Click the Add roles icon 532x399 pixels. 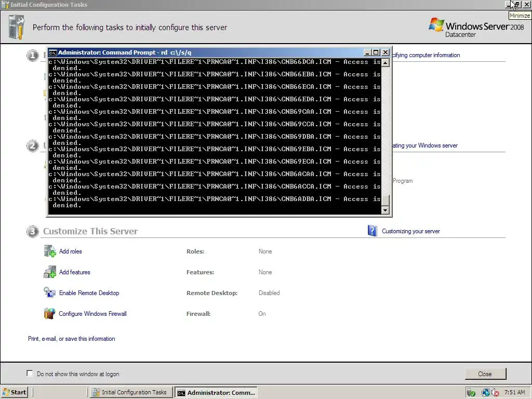coord(49,251)
